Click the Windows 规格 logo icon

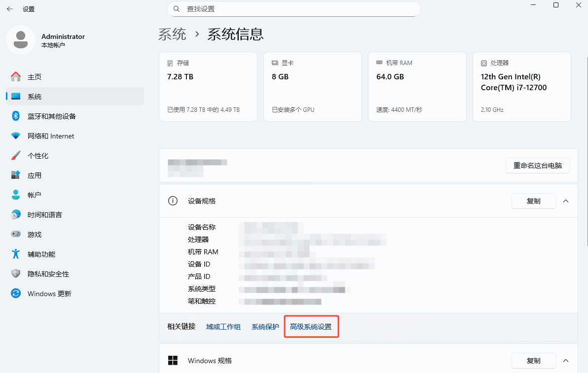point(173,361)
